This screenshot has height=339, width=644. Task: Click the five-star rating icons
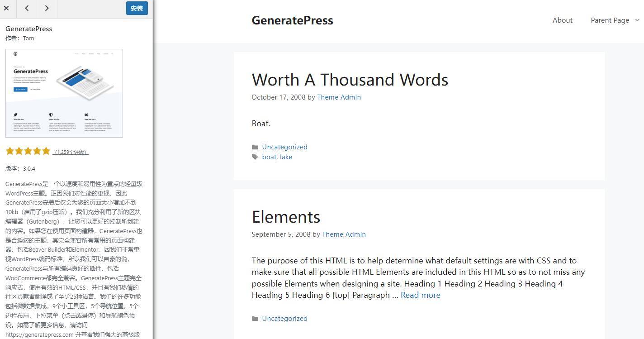point(28,151)
